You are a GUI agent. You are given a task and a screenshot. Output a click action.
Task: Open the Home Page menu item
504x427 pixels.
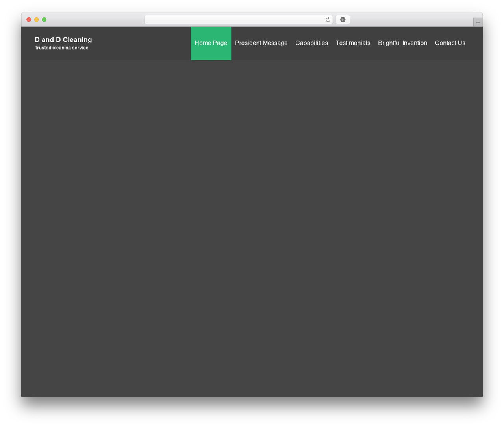point(211,43)
